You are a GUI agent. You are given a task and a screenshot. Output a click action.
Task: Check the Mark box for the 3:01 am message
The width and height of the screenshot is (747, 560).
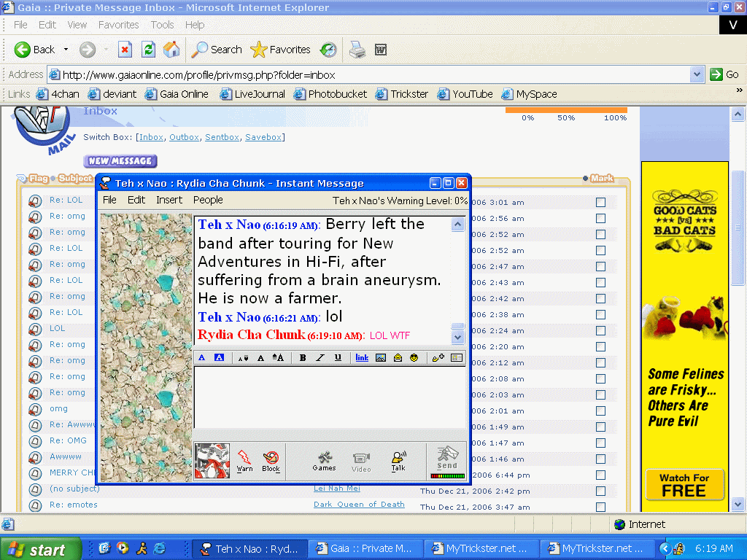(601, 203)
